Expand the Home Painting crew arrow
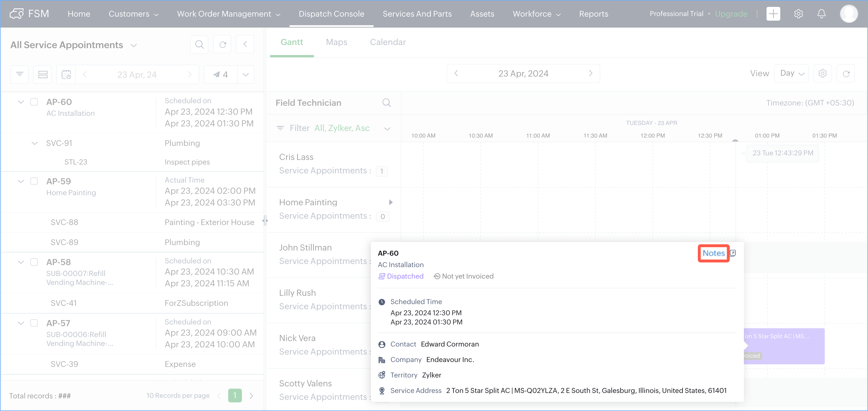The width and height of the screenshot is (868, 411). click(x=390, y=202)
